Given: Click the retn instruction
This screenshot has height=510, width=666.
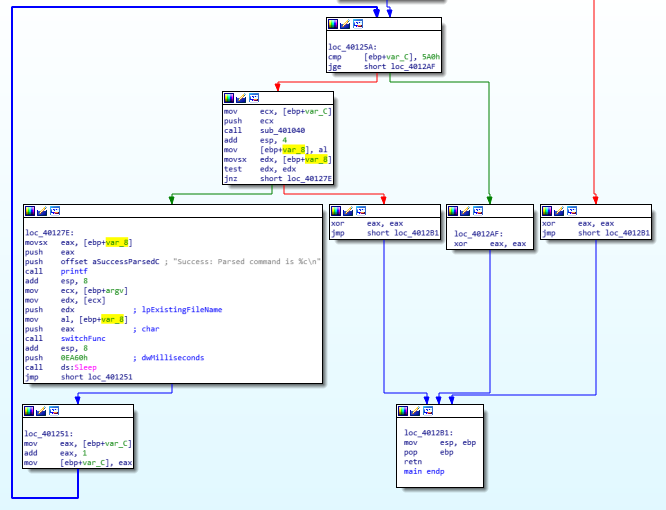Looking at the screenshot, I should [413, 462].
